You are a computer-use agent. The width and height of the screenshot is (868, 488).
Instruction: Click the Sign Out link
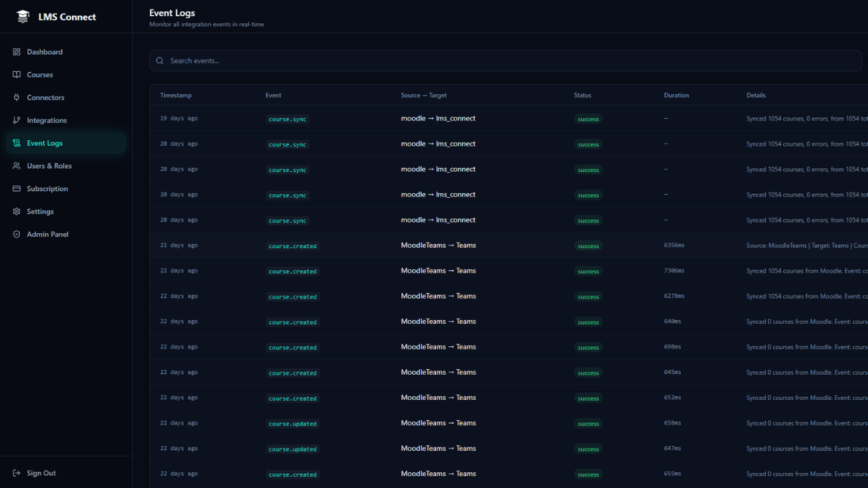click(41, 473)
